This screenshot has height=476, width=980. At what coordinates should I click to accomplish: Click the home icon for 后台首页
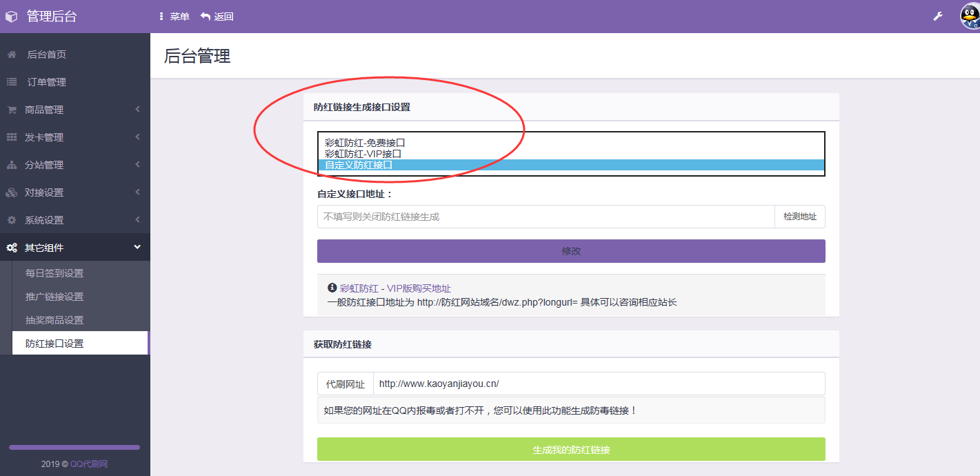(x=12, y=54)
